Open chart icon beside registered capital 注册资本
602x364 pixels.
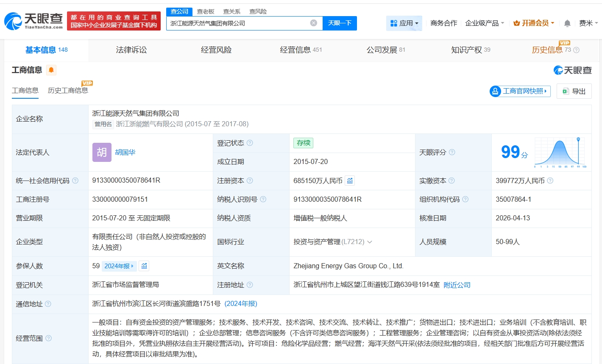pyautogui.click(x=350, y=181)
